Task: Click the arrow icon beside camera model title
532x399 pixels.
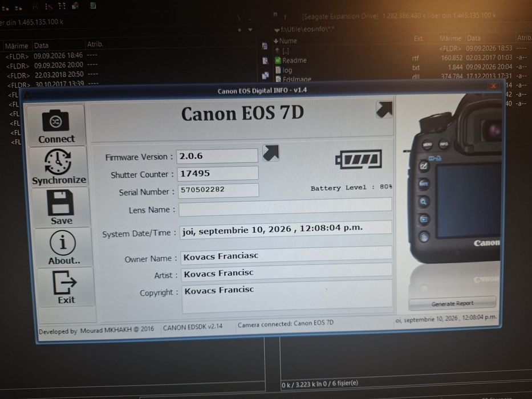Action: 384,109
